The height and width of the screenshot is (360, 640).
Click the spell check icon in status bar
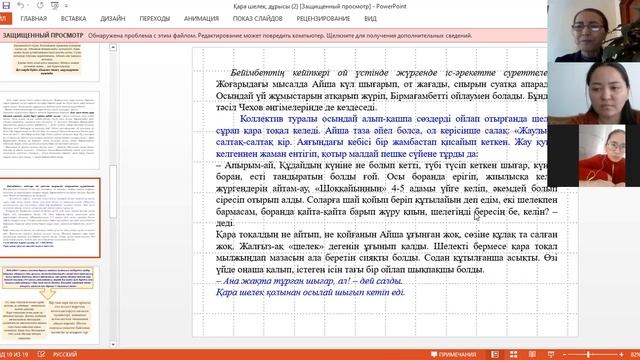click(41, 354)
